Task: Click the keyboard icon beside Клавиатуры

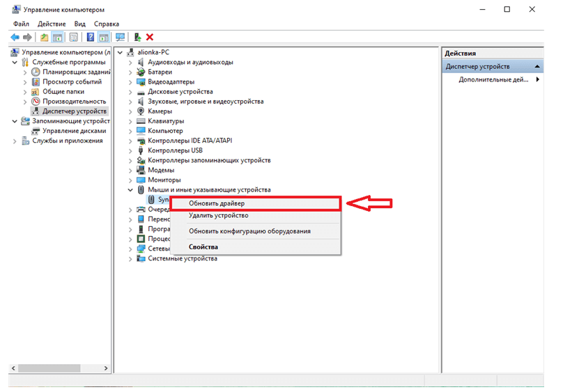Action: pyautogui.click(x=141, y=121)
